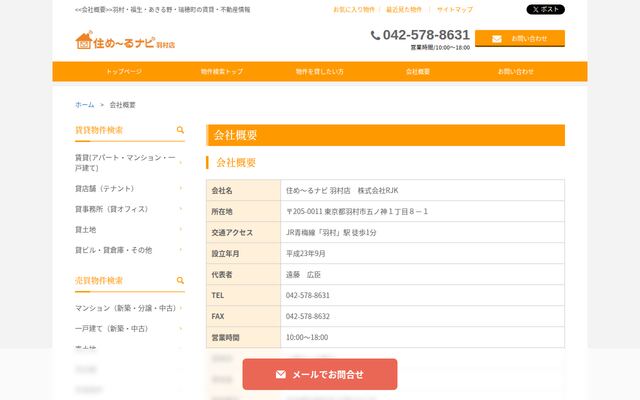The image size is (640, 400).
Task: Open 貸ビル・貸倉庫・その他 sidebar link
Action: 113,250
